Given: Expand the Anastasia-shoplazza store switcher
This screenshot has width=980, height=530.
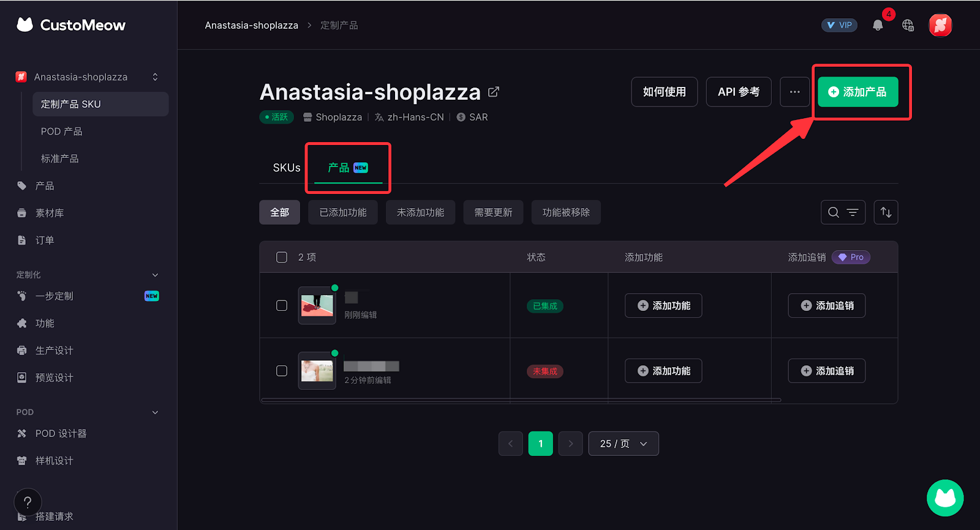Looking at the screenshot, I should (x=155, y=77).
